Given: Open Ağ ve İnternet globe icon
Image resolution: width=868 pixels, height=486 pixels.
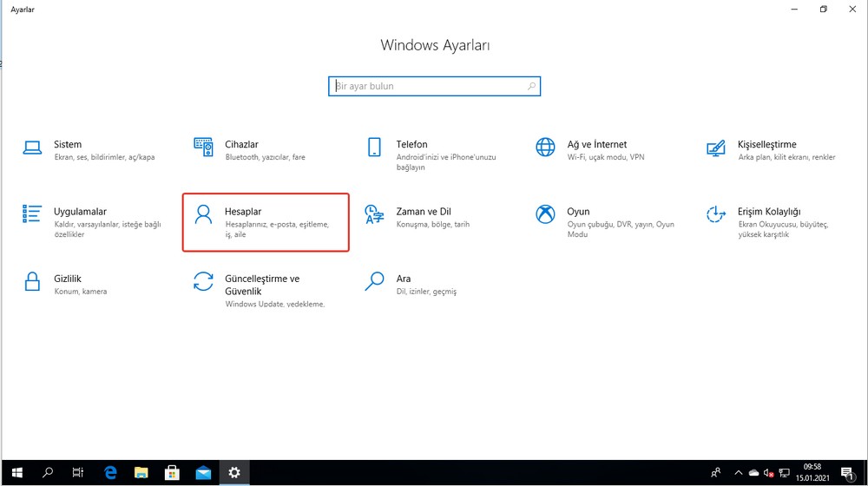Looking at the screenshot, I should point(545,147).
